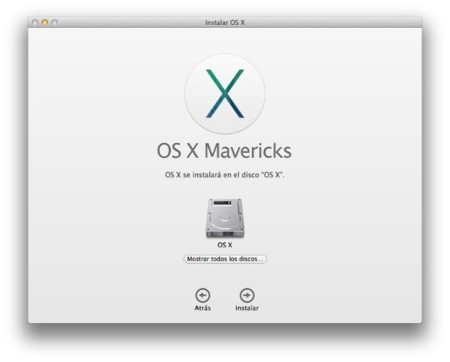Click the Atrás back arrow icon

tap(203, 295)
